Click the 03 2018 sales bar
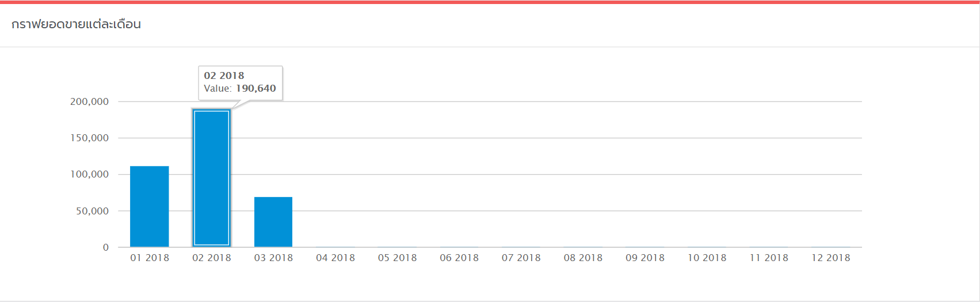 point(273,222)
